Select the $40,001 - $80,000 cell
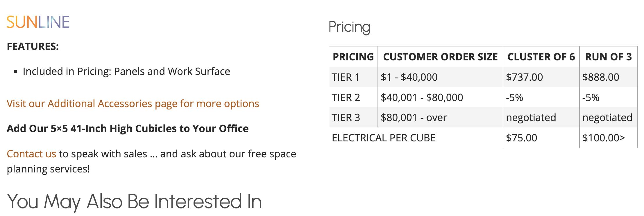The height and width of the screenshot is (216, 644). (x=422, y=98)
